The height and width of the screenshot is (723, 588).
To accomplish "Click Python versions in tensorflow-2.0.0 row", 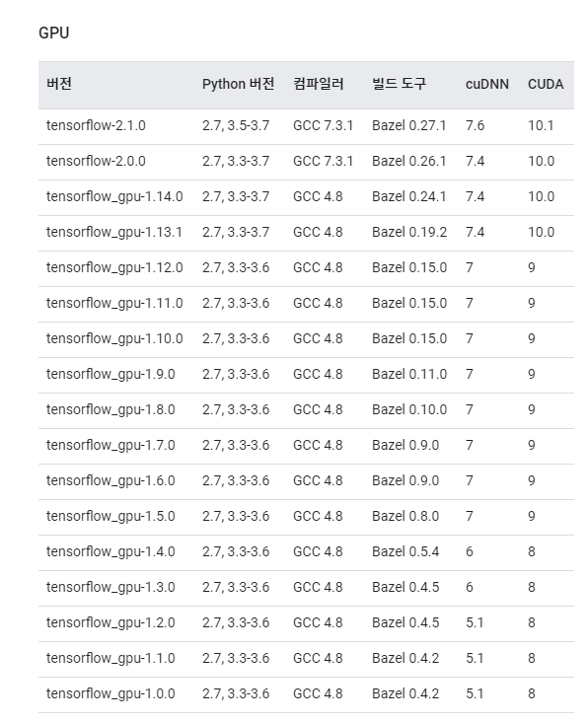I will coord(236,161).
